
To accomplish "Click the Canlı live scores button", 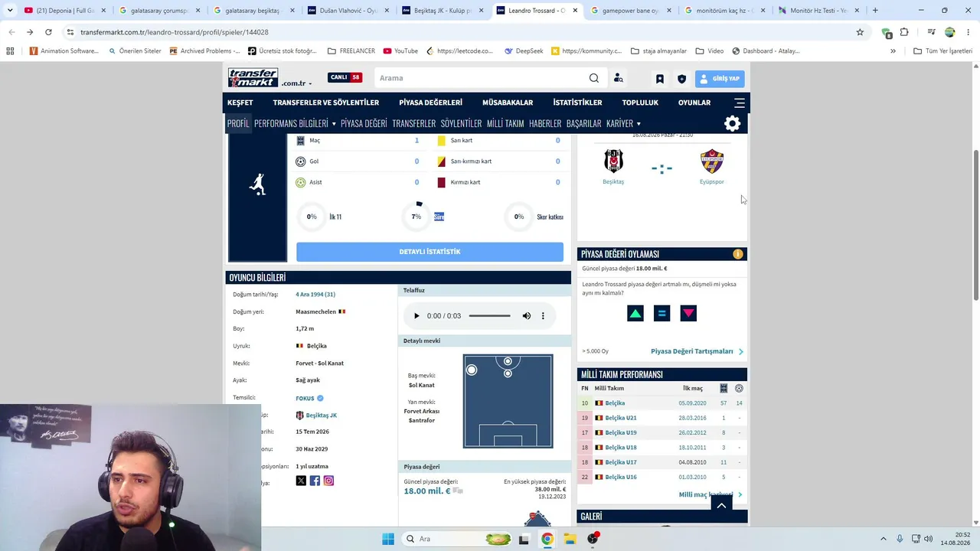I will (345, 77).
